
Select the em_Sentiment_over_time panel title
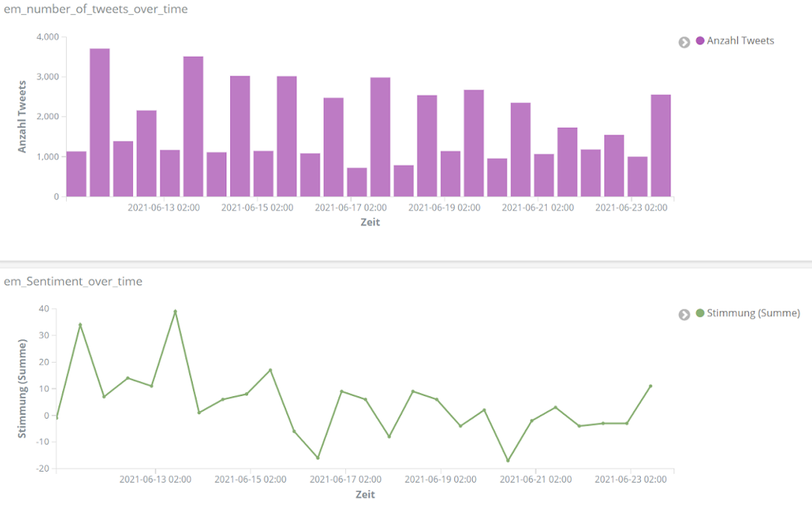[73, 282]
